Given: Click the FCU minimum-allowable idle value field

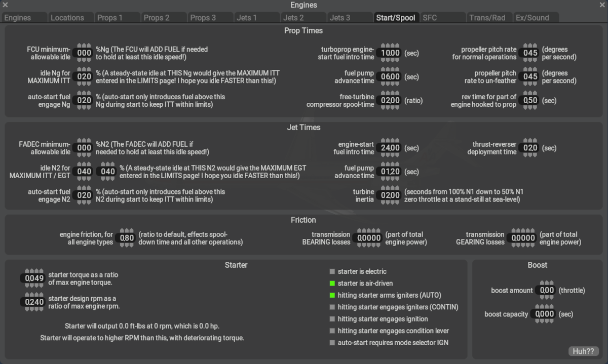Looking at the screenshot, I should tap(84, 53).
